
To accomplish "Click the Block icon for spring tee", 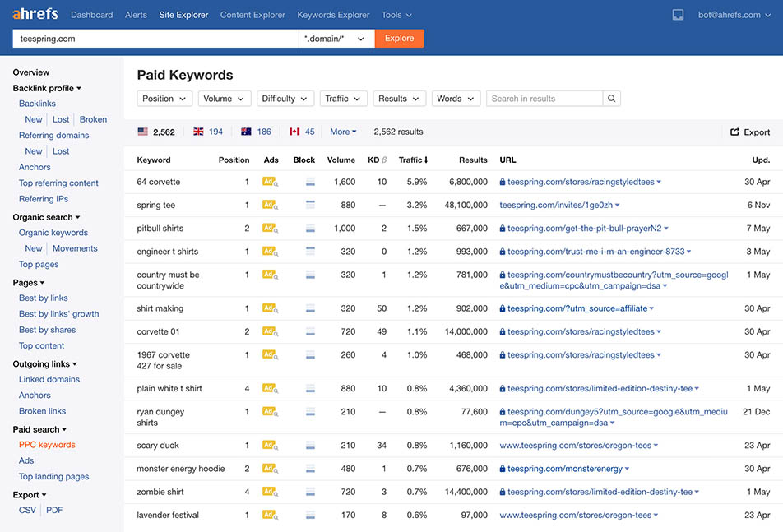I will [310, 205].
